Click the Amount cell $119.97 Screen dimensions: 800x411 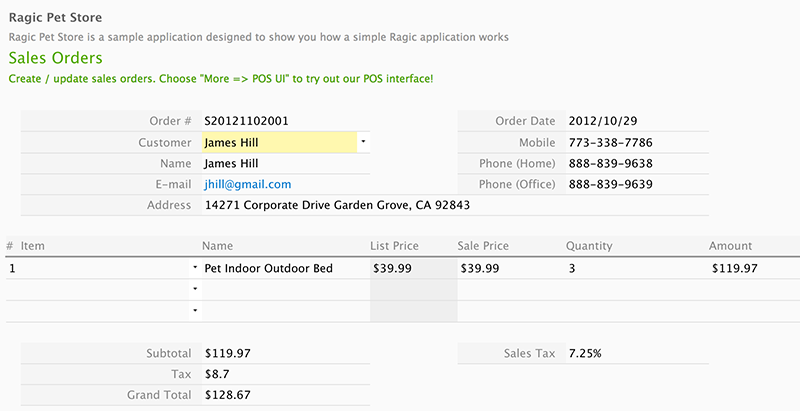[x=734, y=268]
